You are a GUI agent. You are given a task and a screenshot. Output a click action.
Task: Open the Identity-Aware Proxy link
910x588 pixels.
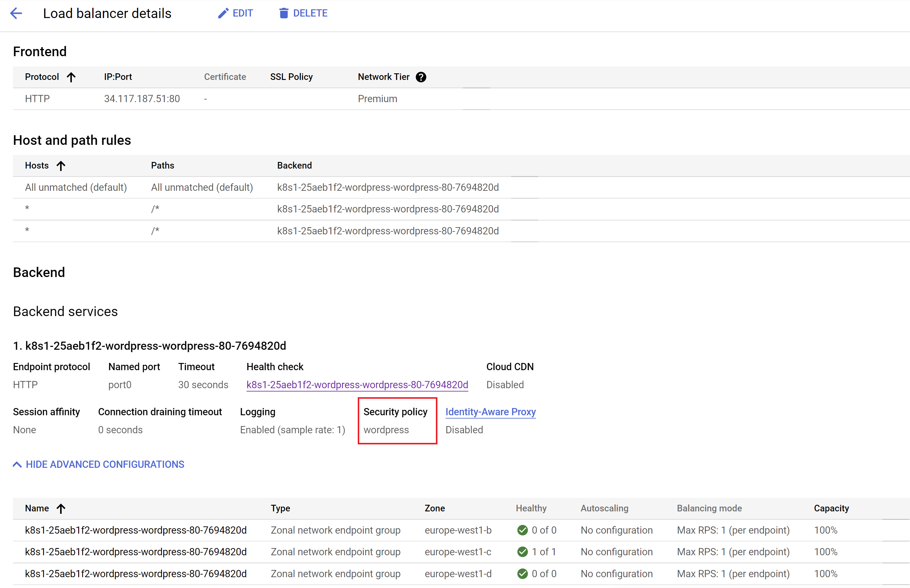tap(491, 412)
